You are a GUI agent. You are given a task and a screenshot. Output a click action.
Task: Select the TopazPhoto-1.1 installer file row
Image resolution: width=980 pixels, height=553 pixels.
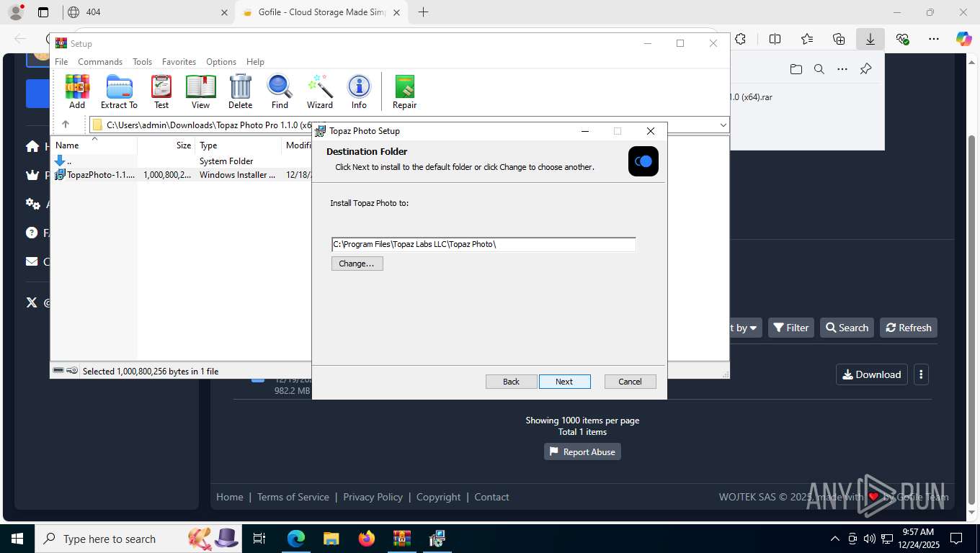coord(181,175)
